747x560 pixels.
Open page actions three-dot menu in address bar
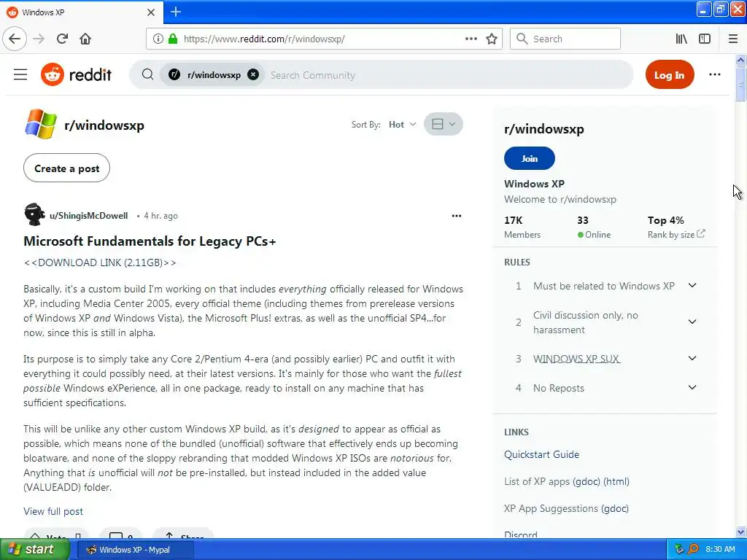pyautogui.click(x=471, y=39)
